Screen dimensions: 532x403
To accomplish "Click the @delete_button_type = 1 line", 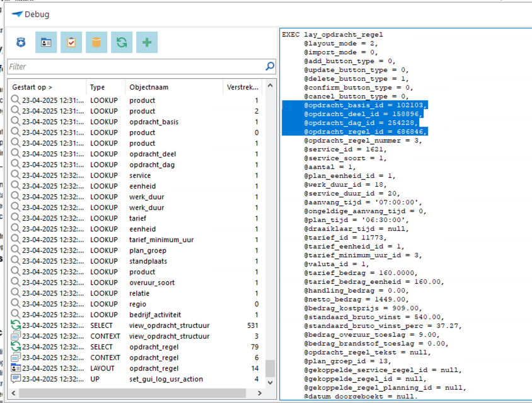I will [356, 79].
